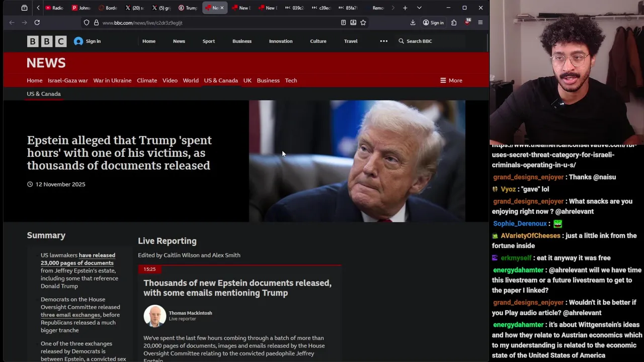Open Sport in BBC top navigation
This screenshot has height=362, width=644.
(209, 41)
